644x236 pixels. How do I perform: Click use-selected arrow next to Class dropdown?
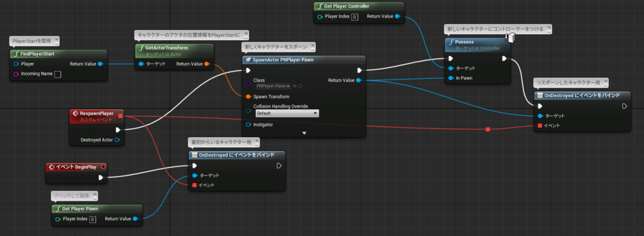(294, 86)
